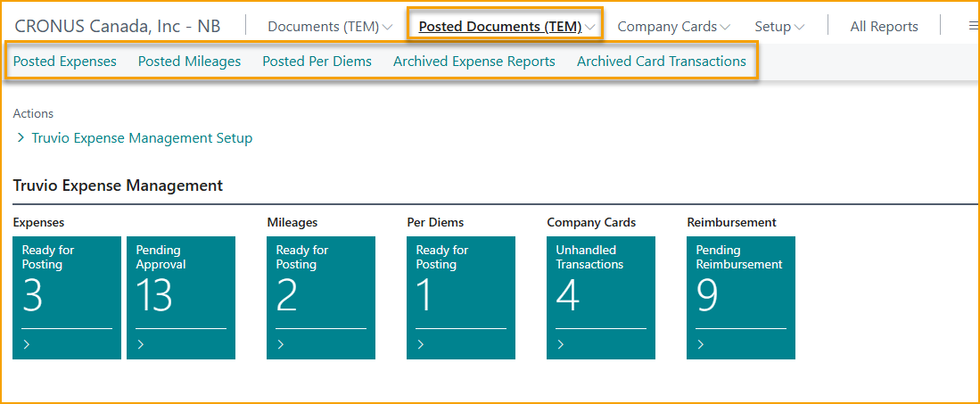Click arrow icon on Pending Approval tile
The image size is (980, 404).
click(x=141, y=344)
